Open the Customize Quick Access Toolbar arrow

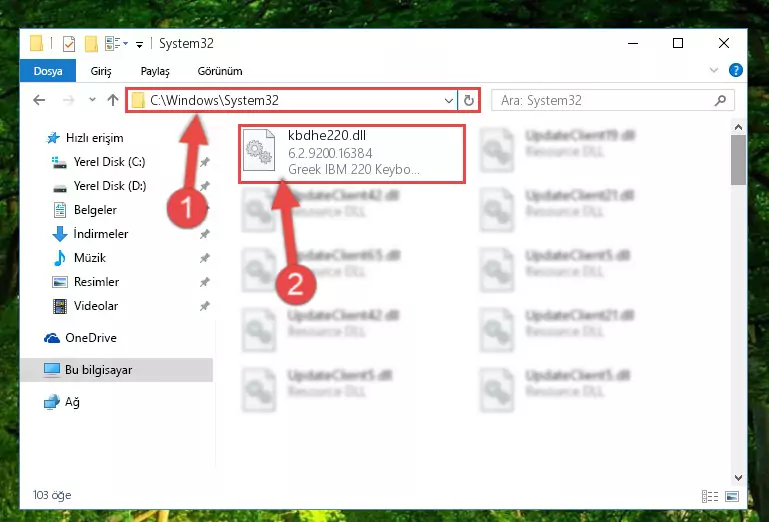(x=139, y=45)
